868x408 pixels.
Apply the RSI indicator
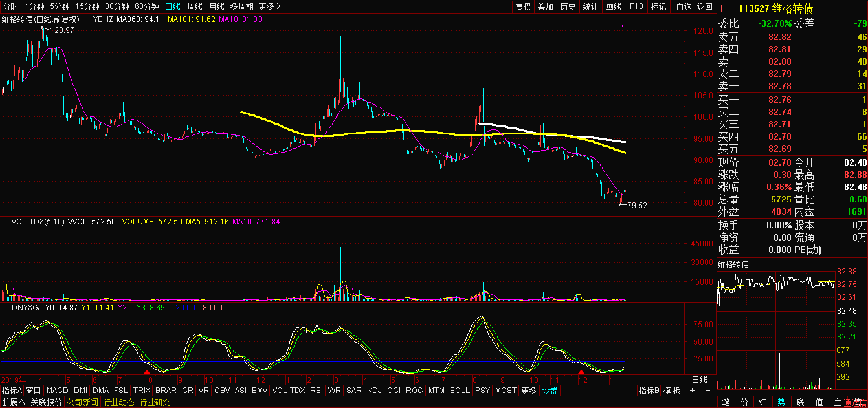point(317,391)
